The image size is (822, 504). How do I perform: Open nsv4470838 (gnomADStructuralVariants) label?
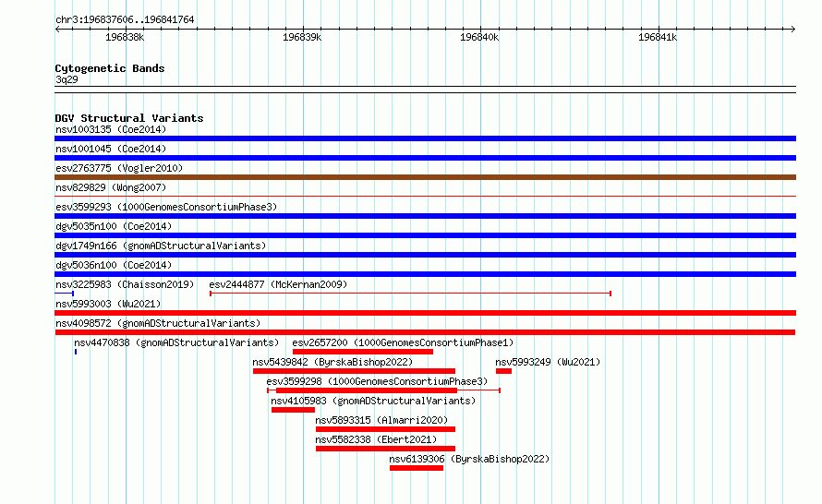176,342
